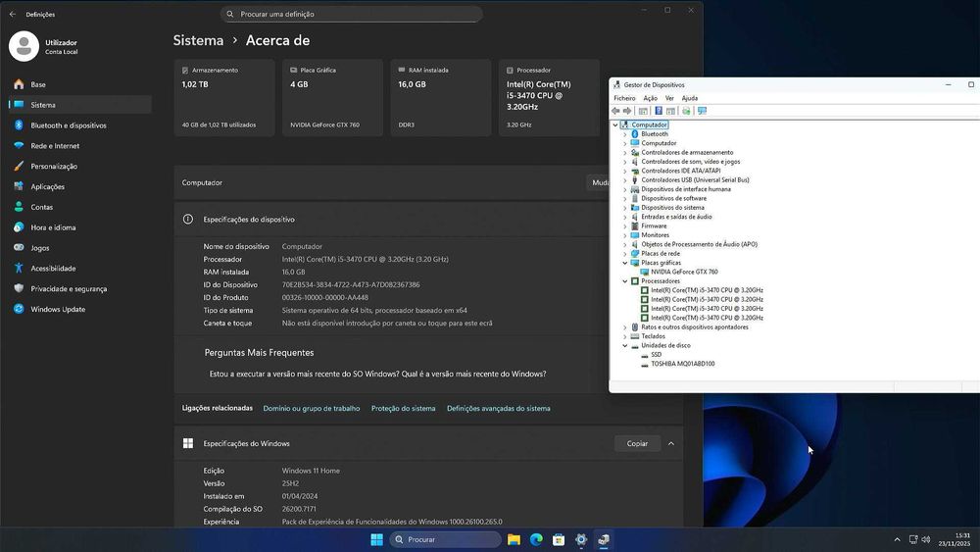The image size is (980, 552).
Task: Open the Placa Gráfica info card
Action: click(x=332, y=97)
